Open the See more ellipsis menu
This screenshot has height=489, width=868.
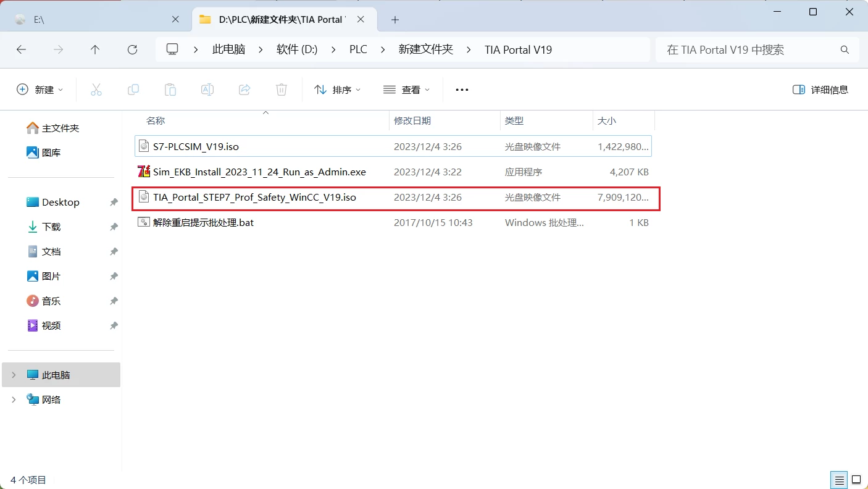[x=462, y=90]
